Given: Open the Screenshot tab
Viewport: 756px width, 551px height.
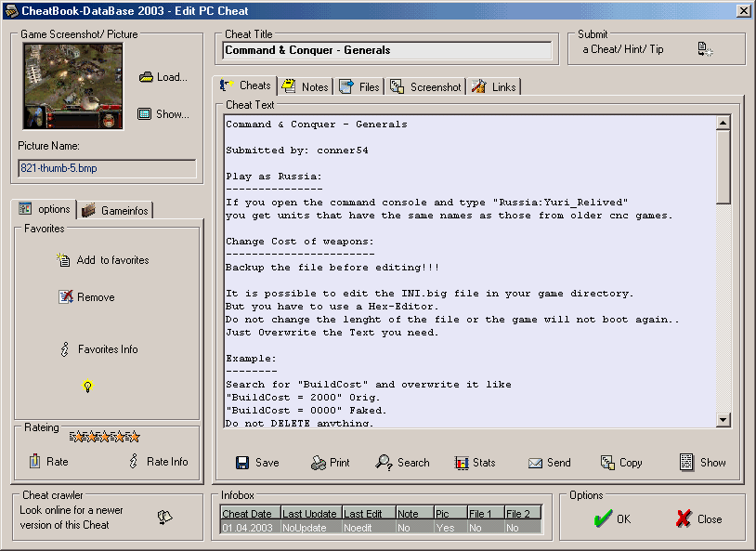Looking at the screenshot, I should click(425, 86).
